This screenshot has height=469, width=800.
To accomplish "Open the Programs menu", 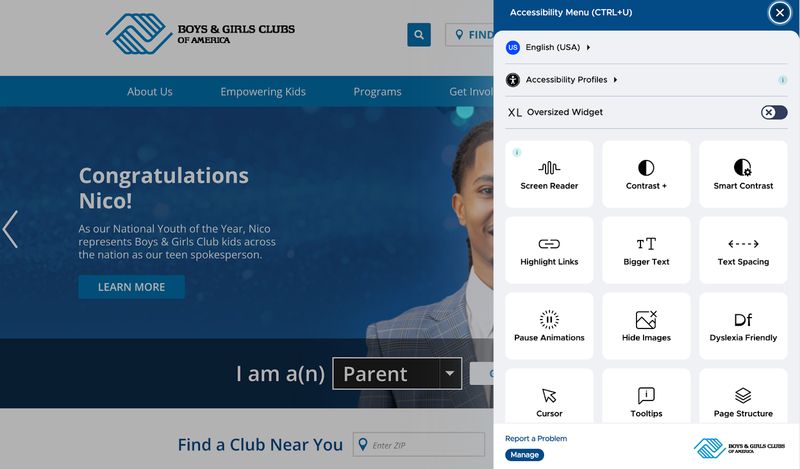I will [377, 92].
